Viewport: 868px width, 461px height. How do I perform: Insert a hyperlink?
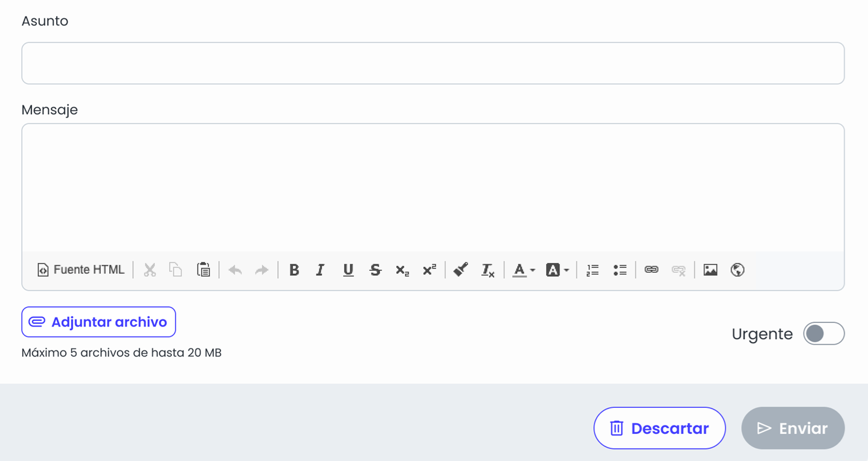tap(651, 270)
